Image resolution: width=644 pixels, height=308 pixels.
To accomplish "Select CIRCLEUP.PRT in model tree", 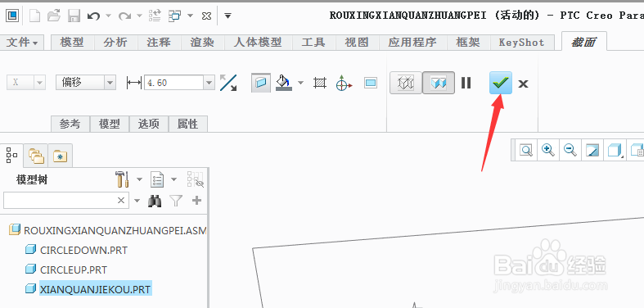I will pos(74,269).
